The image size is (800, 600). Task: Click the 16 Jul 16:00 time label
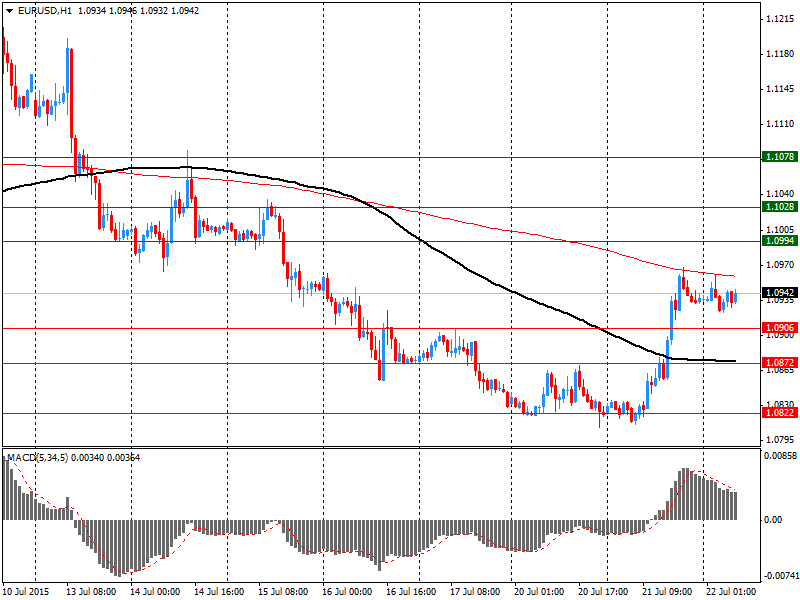411,591
